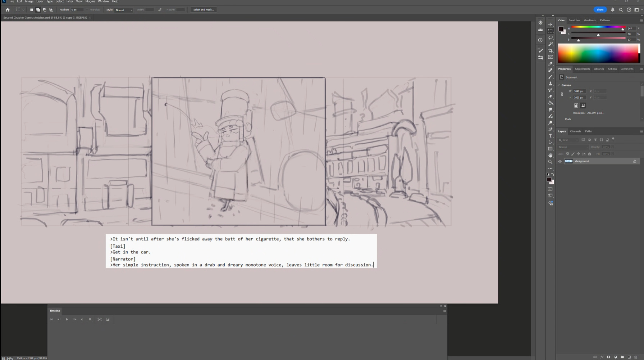This screenshot has width=644, height=360.
Task: Select the Magic Wand tool
Action: click(x=550, y=44)
